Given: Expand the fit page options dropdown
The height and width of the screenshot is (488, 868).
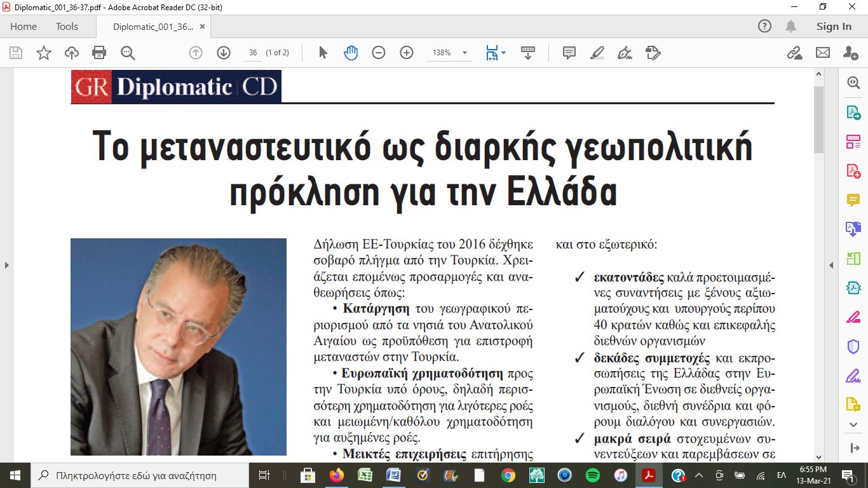Looking at the screenshot, I should pos(503,53).
